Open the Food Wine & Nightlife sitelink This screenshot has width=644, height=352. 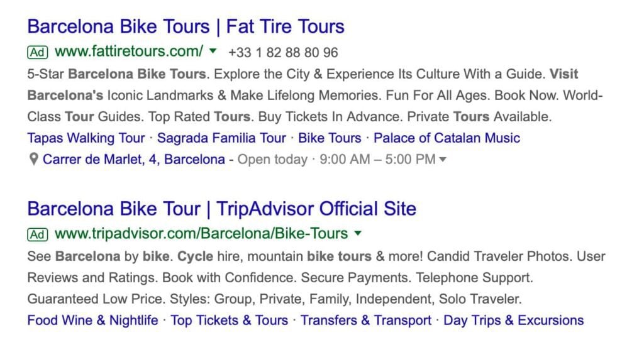pyautogui.click(x=93, y=320)
